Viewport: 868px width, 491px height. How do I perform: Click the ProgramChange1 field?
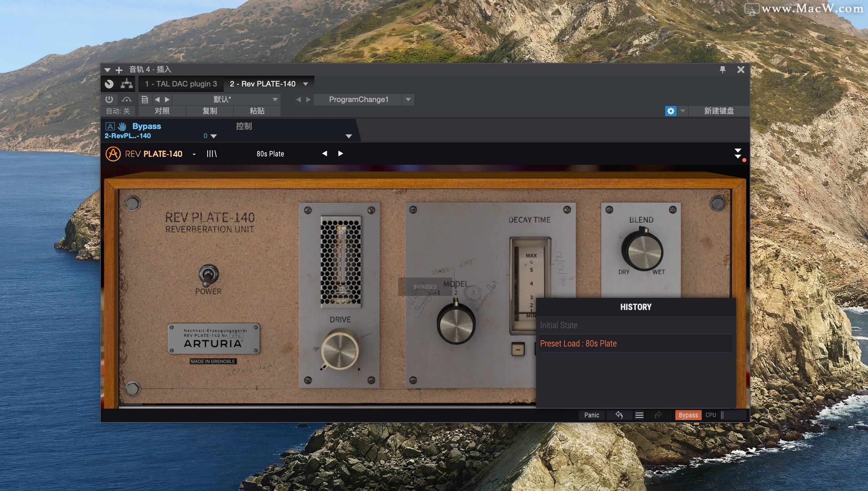358,99
